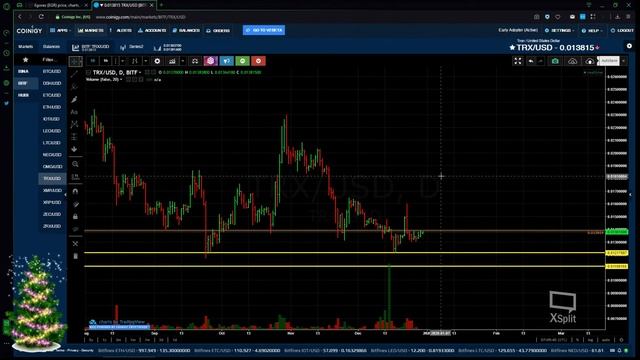Switch to the Markets tab
Screen dimensions: 640x360
[25, 47]
